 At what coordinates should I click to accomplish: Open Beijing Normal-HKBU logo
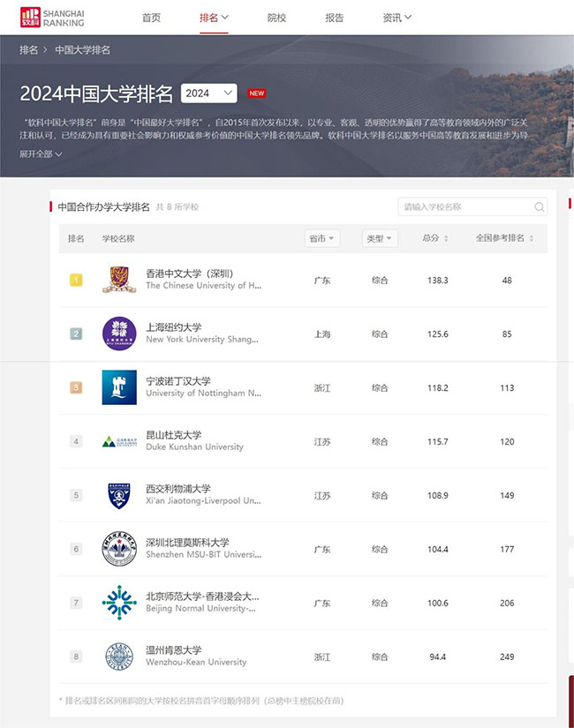[x=119, y=603]
